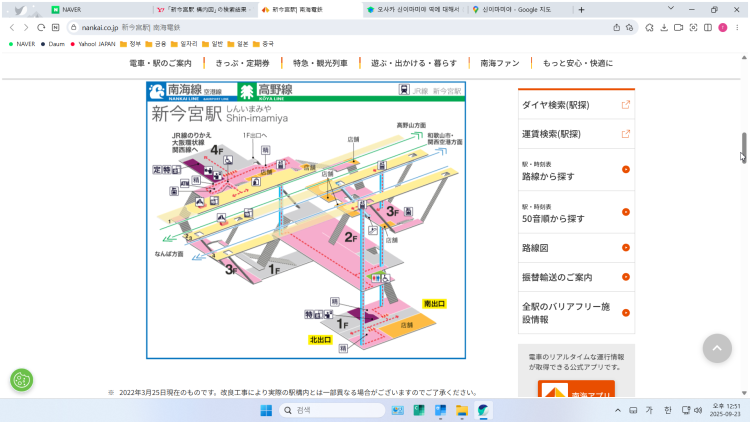The height and width of the screenshot is (422, 750).
Task: Open the 特急・観光列車 menu
Action: coord(320,63)
